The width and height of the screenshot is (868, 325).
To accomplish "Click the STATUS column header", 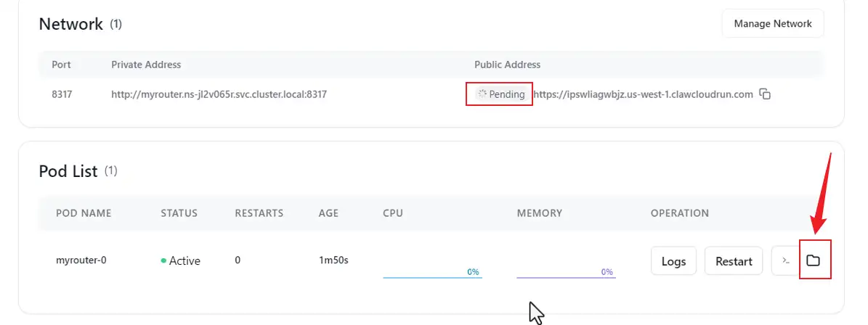I will (179, 213).
